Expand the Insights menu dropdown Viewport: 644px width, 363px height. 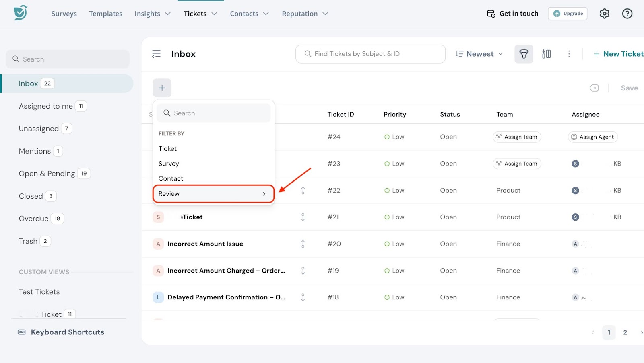153,14
